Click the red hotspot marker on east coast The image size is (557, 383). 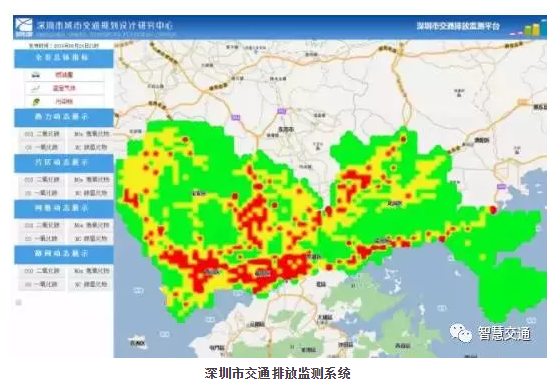click(493, 210)
